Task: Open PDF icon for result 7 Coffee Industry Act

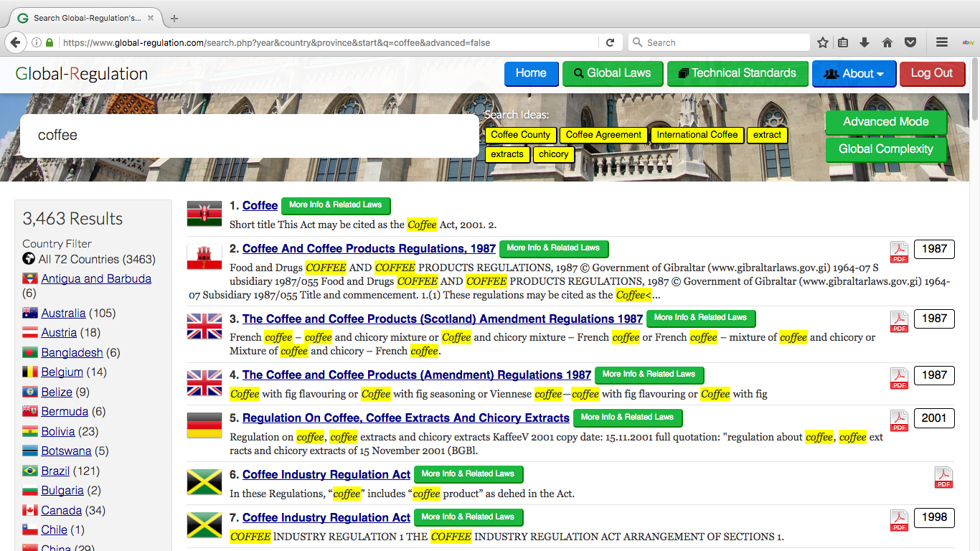Action: (899, 520)
